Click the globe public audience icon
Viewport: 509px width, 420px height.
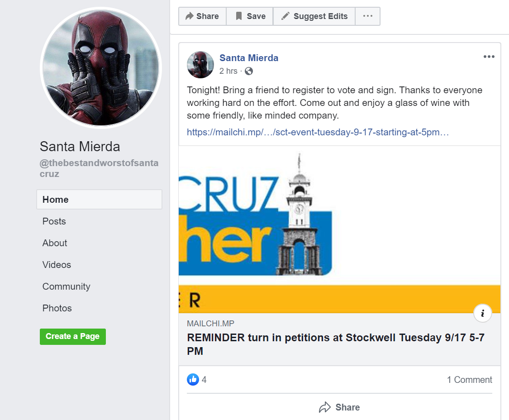pyautogui.click(x=249, y=71)
